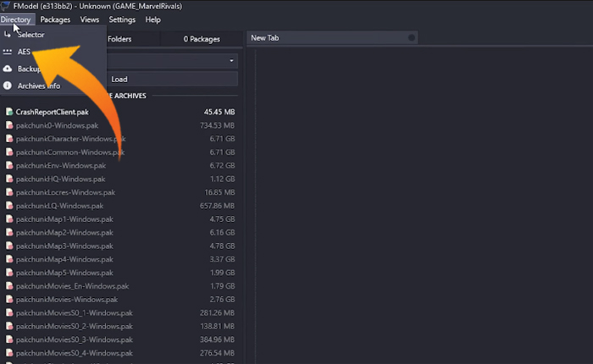Switch to the Folders tab
This screenshot has height=364, width=593.
tap(119, 39)
